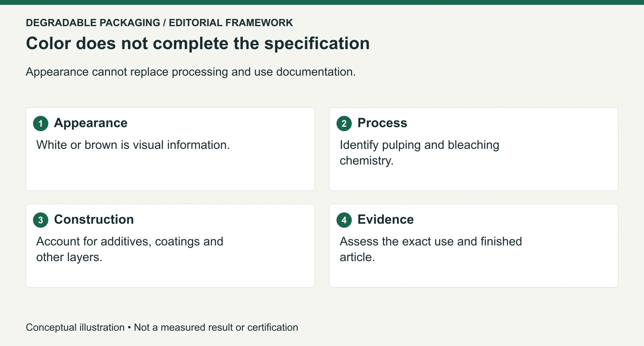This screenshot has height=346, width=644.
Task: Click the text 'Account for additives, coatings and other layers.'
Action: pos(130,249)
